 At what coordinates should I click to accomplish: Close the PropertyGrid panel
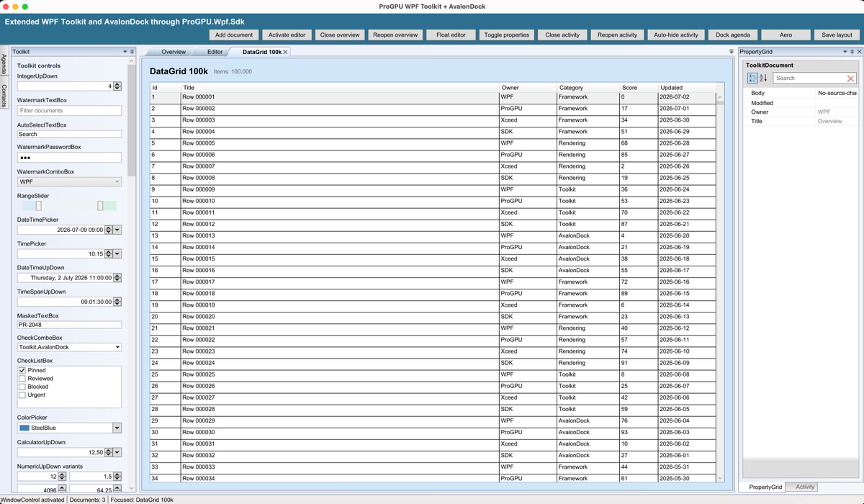click(x=859, y=52)
